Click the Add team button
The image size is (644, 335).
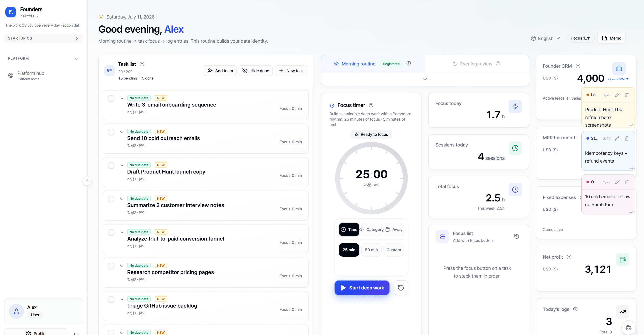click(x=220, y=71)
